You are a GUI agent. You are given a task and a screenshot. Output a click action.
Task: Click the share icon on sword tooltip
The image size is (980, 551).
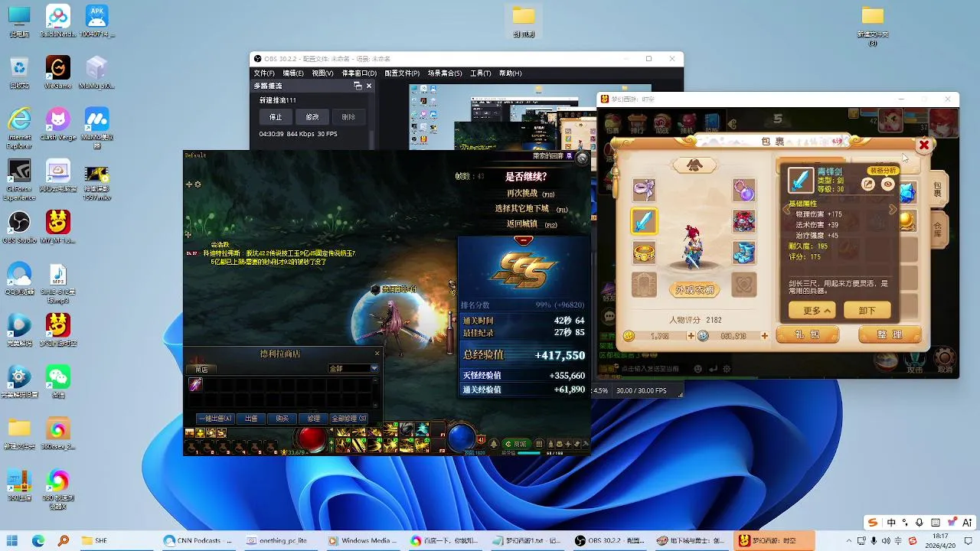click(868, 184)
